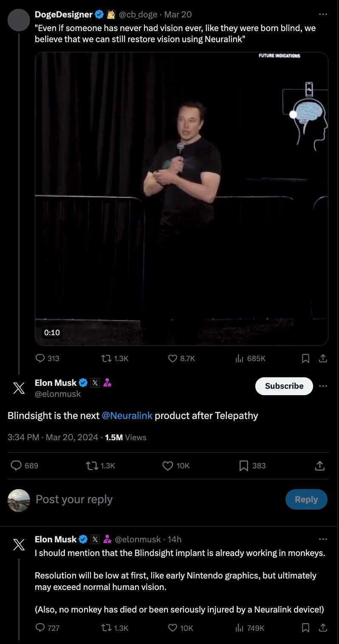Click the blue Reply button

(306, 499)
